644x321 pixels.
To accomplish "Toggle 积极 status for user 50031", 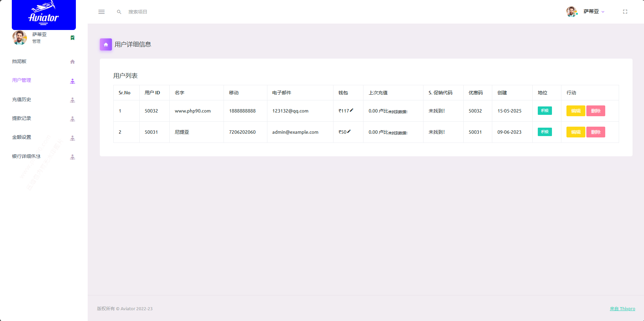I will pos(545,132).
